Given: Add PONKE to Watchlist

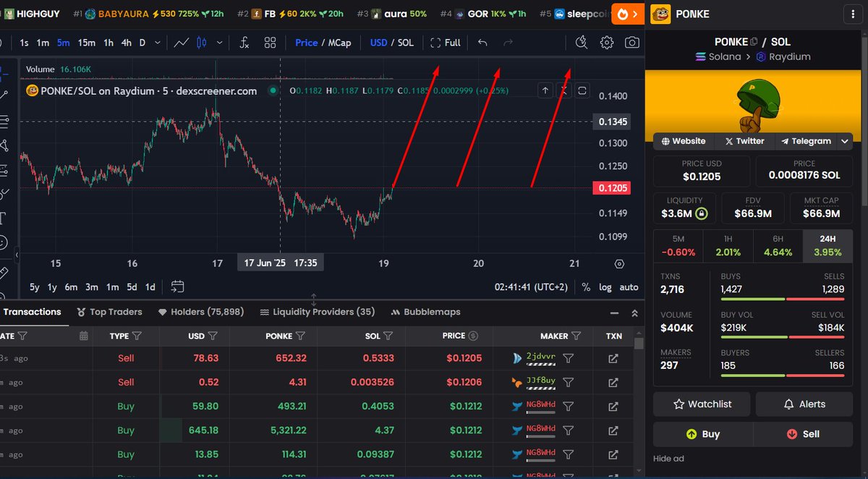Looking at the screenshot, I should click(702, 404).
